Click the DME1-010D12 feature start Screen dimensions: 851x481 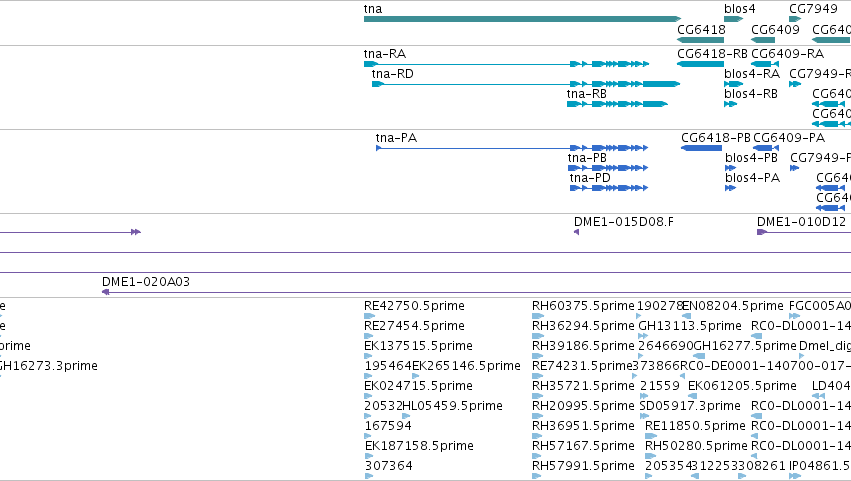tap(761, 232)
